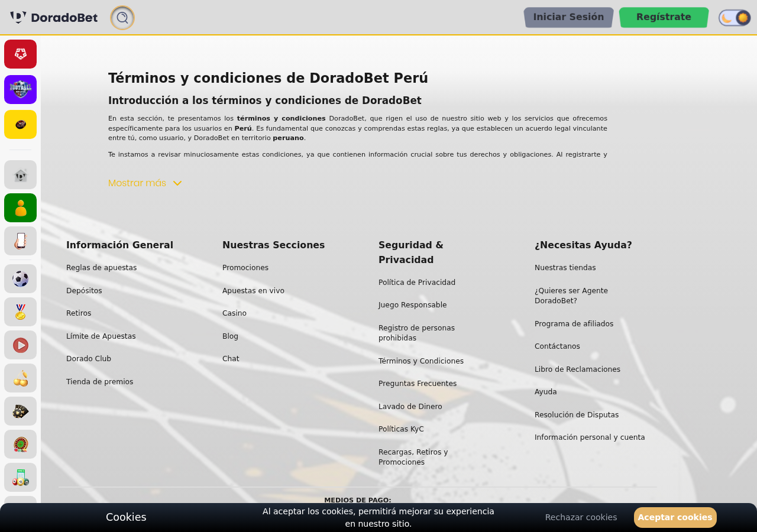Open the red play button live icon
The image size is (757, 532).
(20, 345)
